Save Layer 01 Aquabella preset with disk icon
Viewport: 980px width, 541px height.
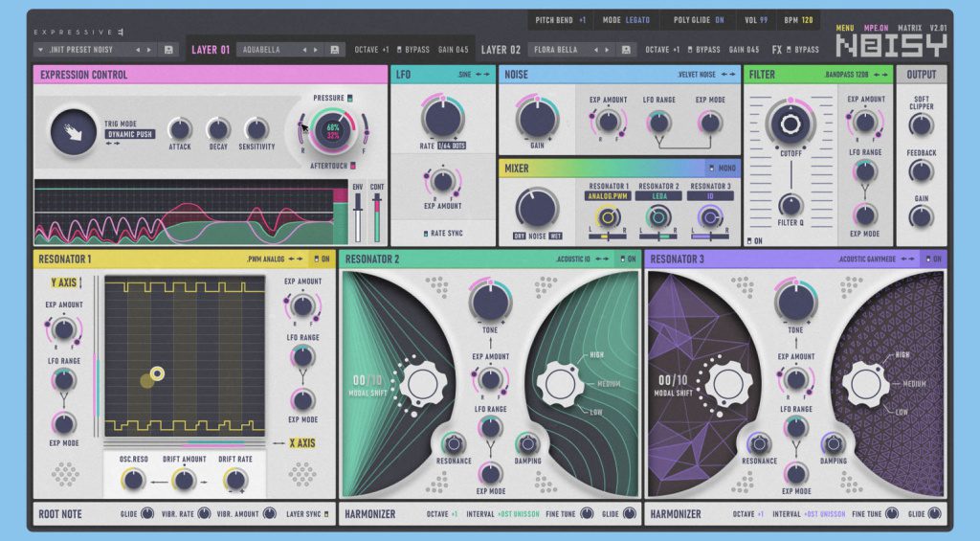click(335, 50)
